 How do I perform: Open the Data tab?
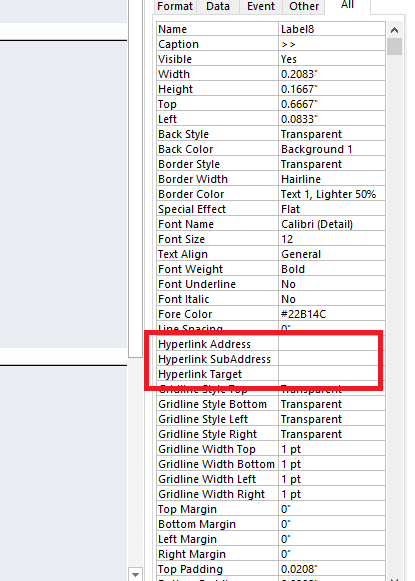pos(218,6)
